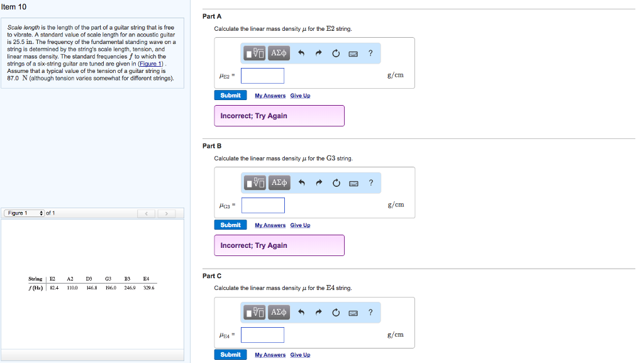Give Up on Part A
The image size is (644, 363).
click(x=300, y=96)
